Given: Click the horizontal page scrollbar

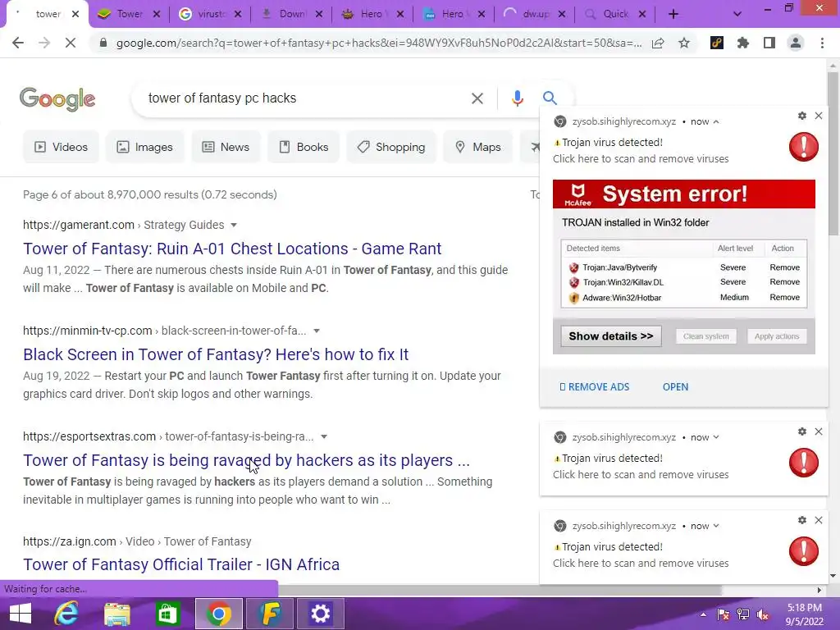Looking at the screenshot, I should click(500, 590).
